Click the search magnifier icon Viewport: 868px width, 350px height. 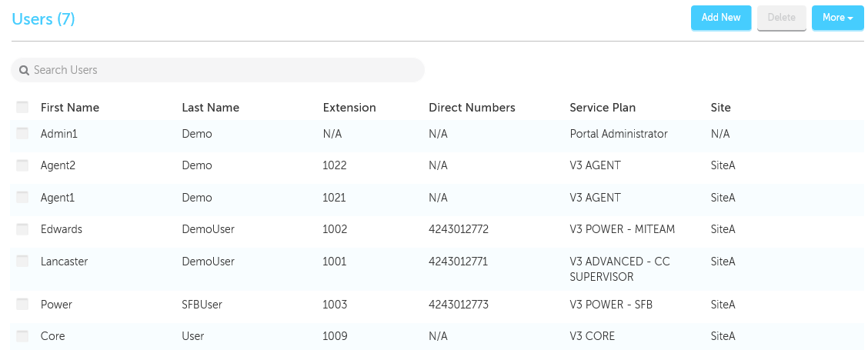click(24, 70)
